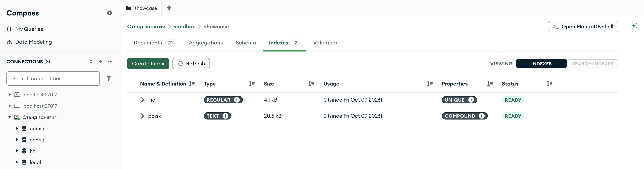This screenshot has height=169, width=644.
Task: Expand the admin database
Action: click(x=17, y=128)
